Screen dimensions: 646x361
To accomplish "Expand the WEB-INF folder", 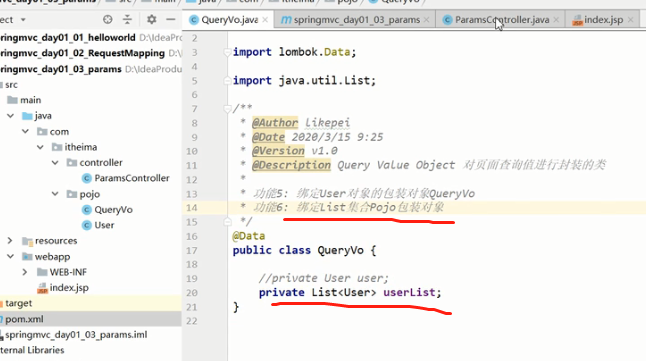I will click(25, 272).
